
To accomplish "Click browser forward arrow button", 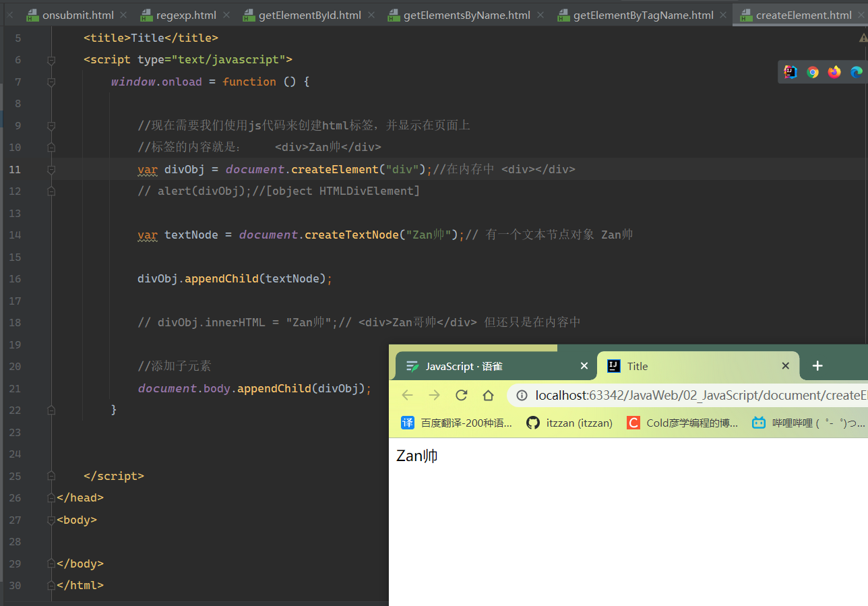I will coord(434,395).
